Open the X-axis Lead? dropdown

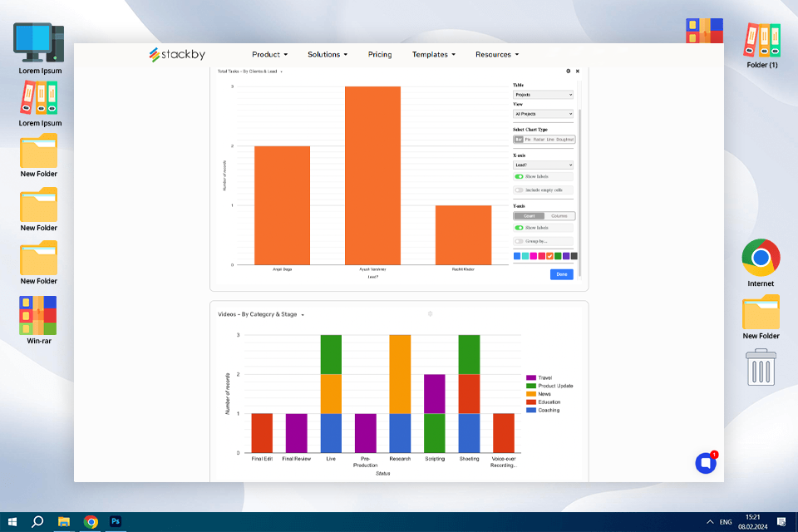click(544, 165)
